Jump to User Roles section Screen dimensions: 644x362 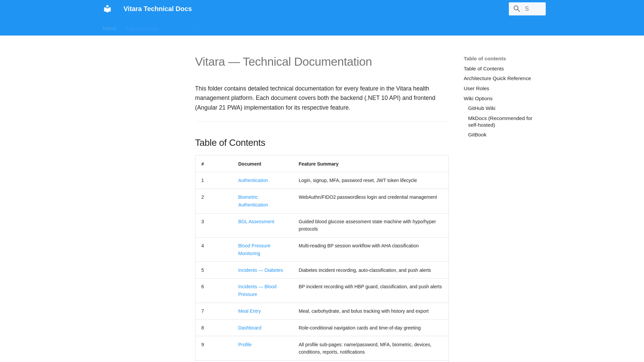coord(476,88)
